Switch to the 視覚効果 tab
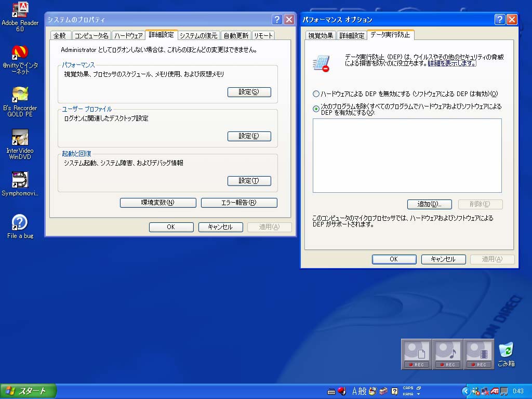The width and height of the screenshot is (532, 399). coord(321,36)
